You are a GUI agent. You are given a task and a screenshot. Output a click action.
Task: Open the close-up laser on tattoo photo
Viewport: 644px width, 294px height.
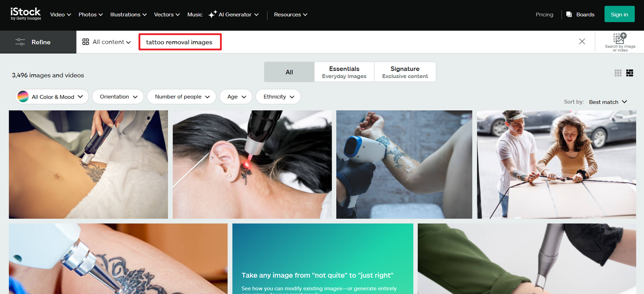tap(118, 259)
